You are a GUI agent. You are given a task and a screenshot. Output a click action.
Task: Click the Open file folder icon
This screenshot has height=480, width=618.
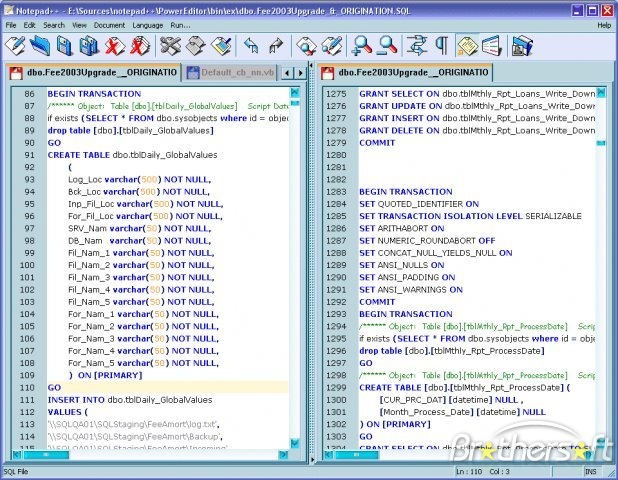pos(40,46)
